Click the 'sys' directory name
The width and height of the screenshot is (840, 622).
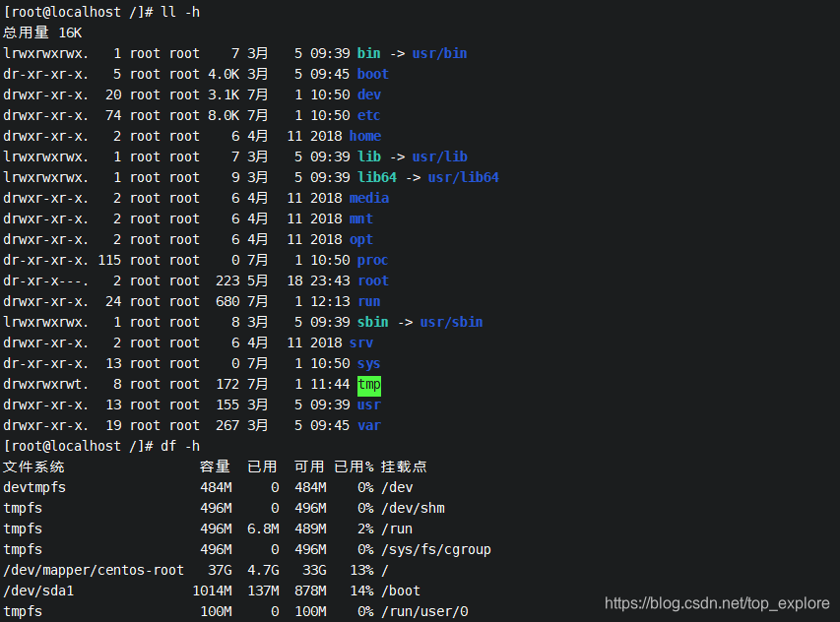pos(369,364)
